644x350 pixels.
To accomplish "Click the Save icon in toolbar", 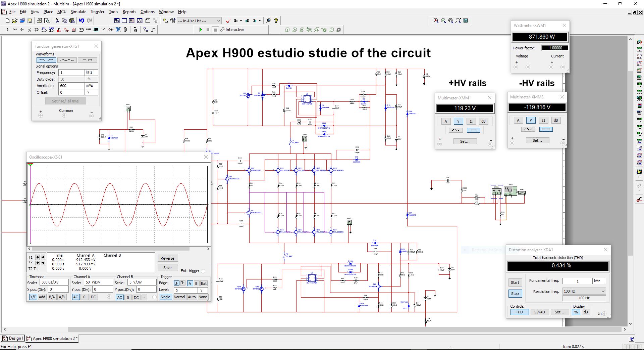I will 30,20.
